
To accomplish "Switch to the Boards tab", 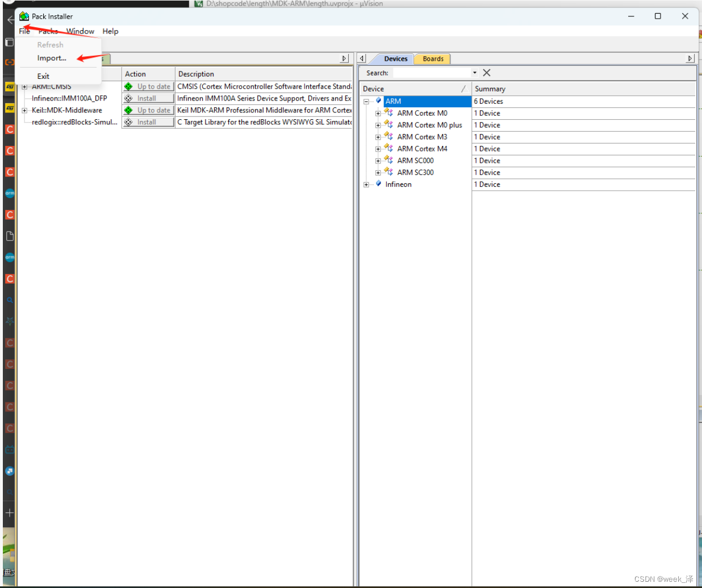I will (433, 58).
